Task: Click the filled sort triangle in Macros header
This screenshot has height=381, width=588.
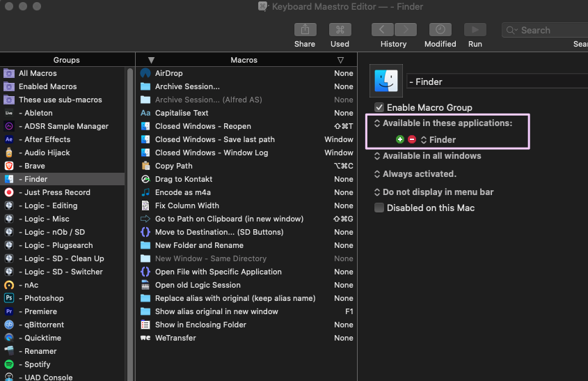Action: pos(151,60)
